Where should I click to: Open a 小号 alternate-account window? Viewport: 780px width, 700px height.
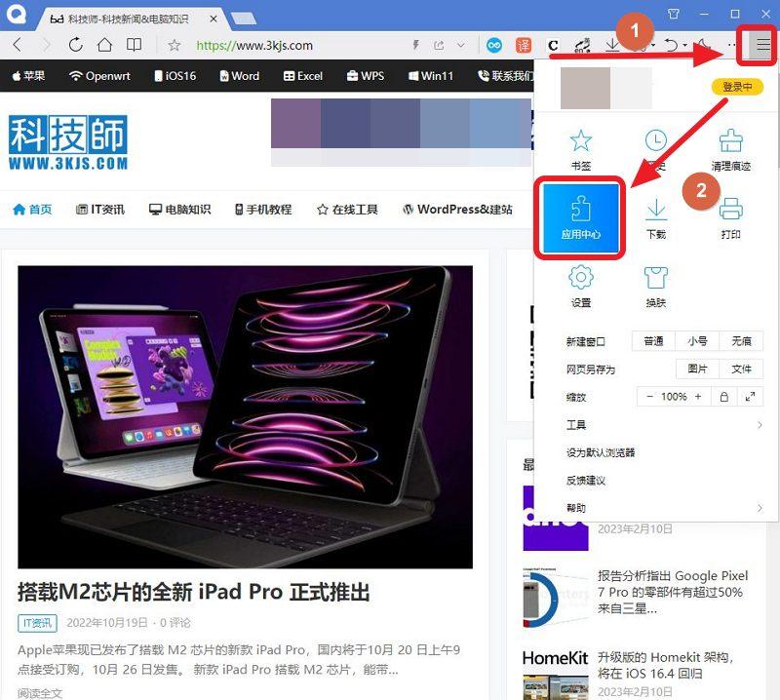point(697,341)
